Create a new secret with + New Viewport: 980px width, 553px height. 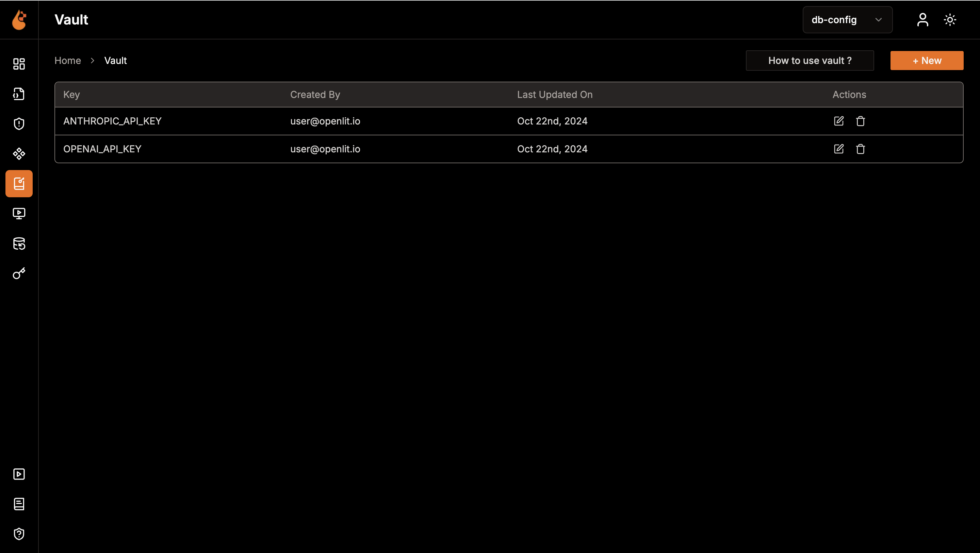coord(927,61)
